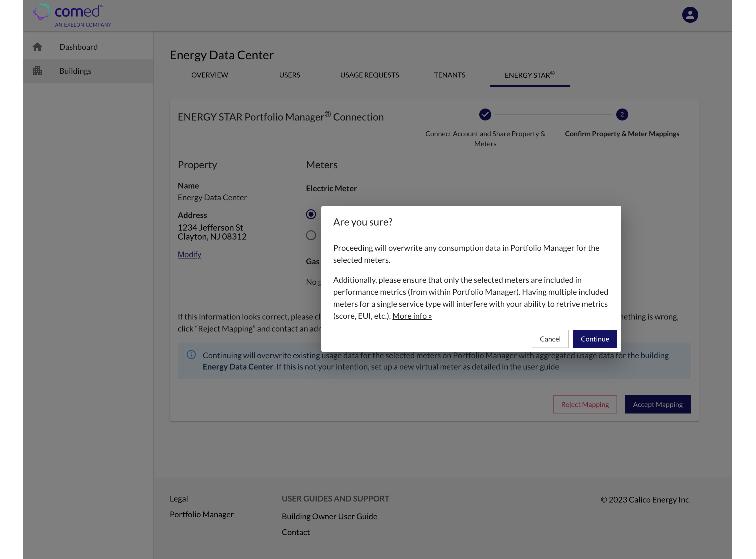Select the Energy Star tab
Image resolution: width=756 pixels, height=559 pixels.
[x=530, y=75]
